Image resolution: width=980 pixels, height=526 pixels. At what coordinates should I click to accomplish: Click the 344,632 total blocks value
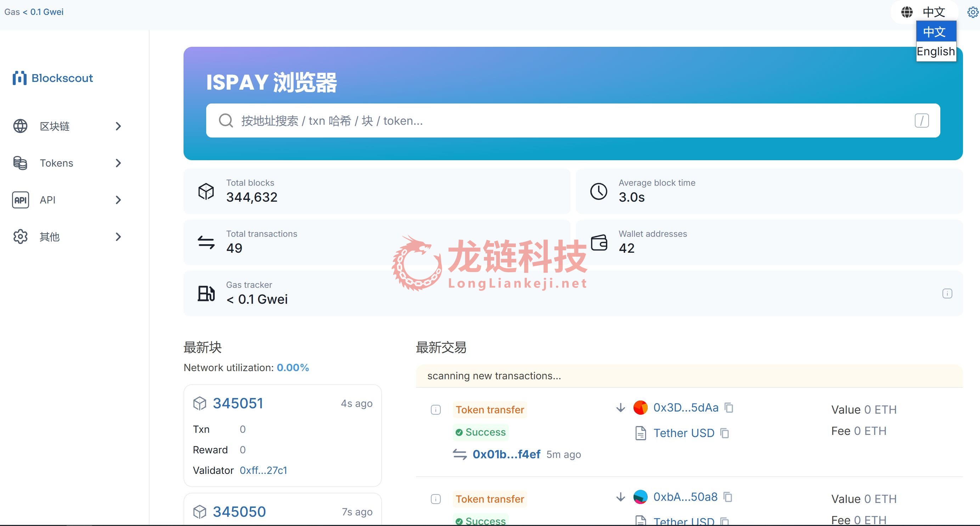coord(252,197)
